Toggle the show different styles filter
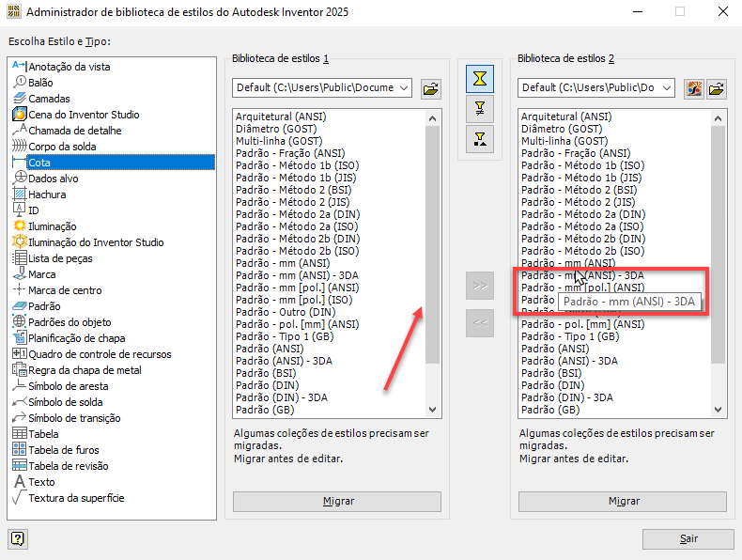 pos(480,109)
